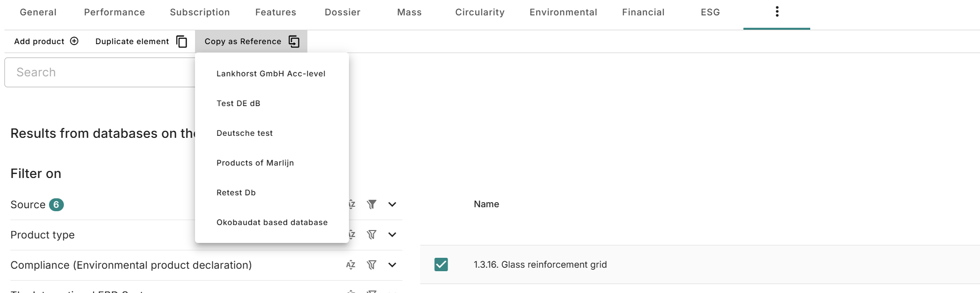The width and height of the screenshot is (980, 293).
Task: Open the ESG tab
Action: pos(710,12)
